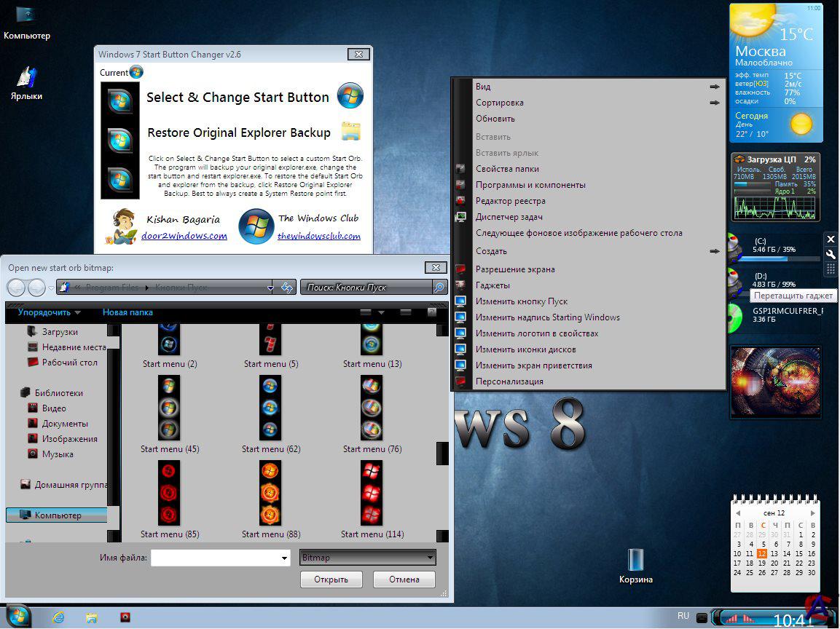Click the RU language indicator in taskbar

pyautogui.click(x=683, y=616)
